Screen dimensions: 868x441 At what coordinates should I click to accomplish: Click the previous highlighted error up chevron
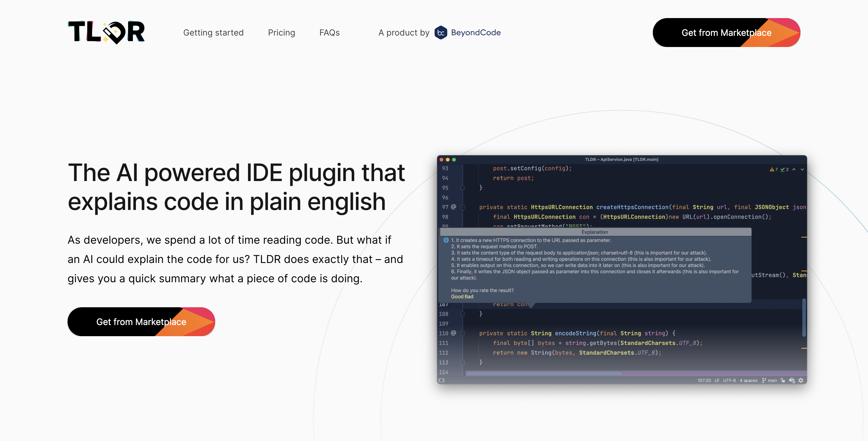click(794, 170)
